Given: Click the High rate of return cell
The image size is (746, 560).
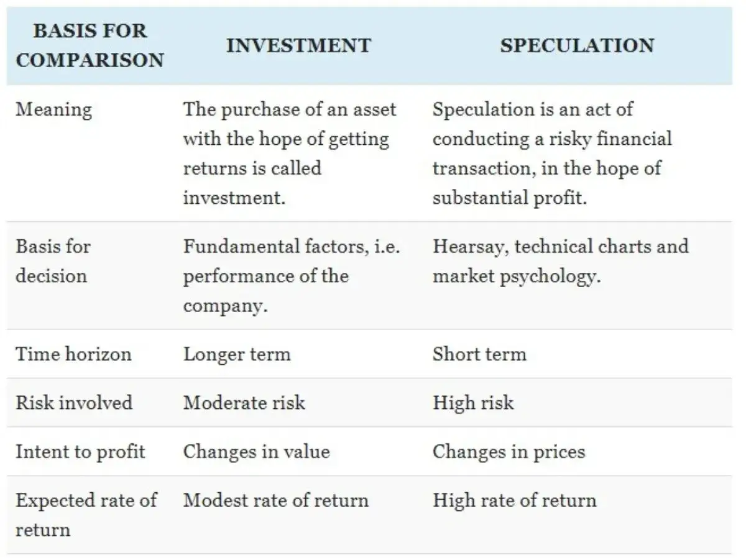Looking at the screenshot, I should (515, 500).
